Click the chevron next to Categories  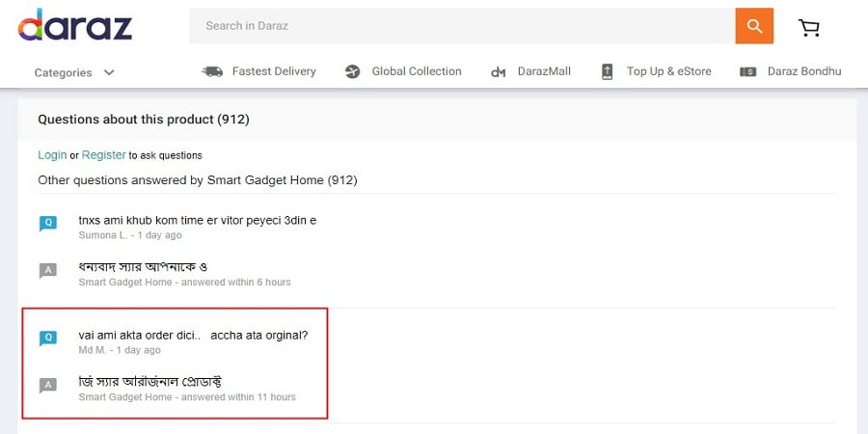[109, 72]
